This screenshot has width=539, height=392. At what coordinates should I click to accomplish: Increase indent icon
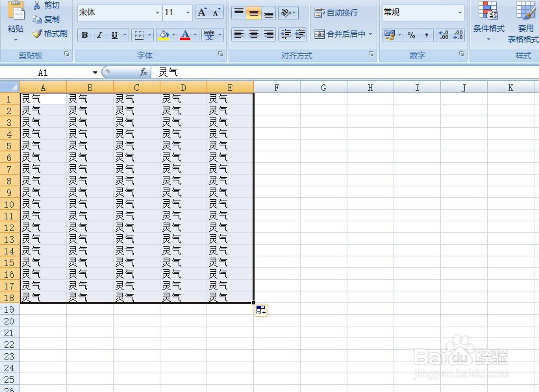(x=301, y=34)
